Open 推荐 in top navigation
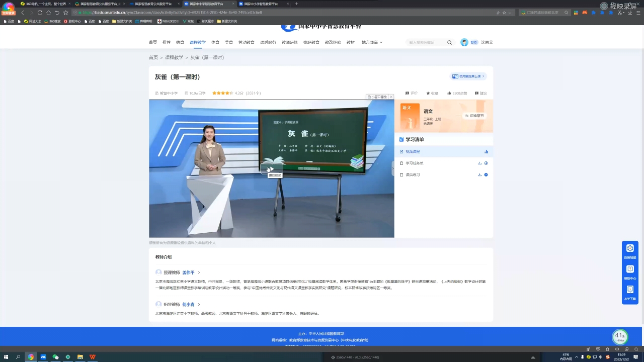The image size is (644, 362). coord(167,43)
